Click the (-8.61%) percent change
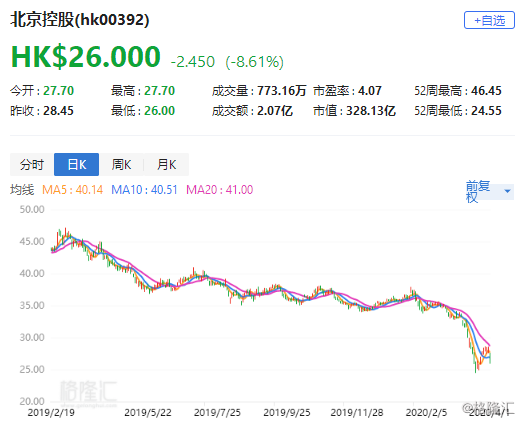This screenshot has width=522, height=422. 255,62
